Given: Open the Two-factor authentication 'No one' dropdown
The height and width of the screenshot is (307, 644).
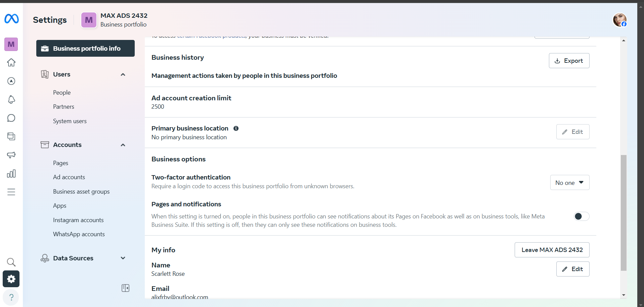Looking at the screenshot, I should (x=570, y=183).
